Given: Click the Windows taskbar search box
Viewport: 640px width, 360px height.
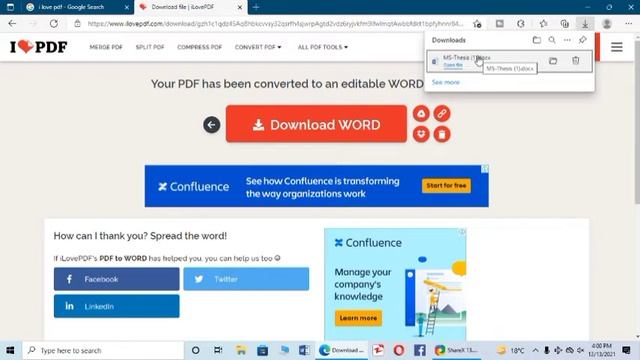Looking at the screenshot, I should (103, 350).
